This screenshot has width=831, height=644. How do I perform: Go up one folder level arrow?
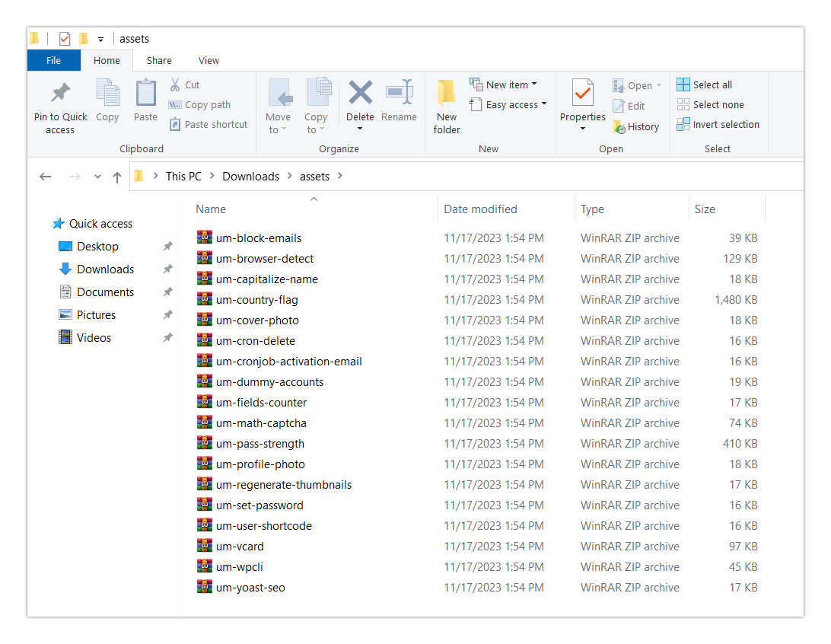coord(117,177)
